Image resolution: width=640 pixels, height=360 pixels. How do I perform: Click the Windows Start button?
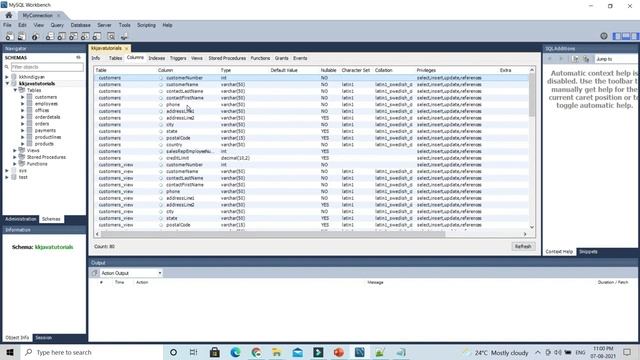point(10,352)
